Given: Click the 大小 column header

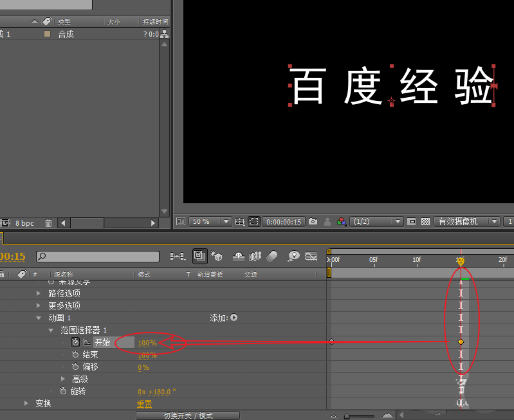Looking at the screenshot, I should pyautogui.click(x=114, y=22).
